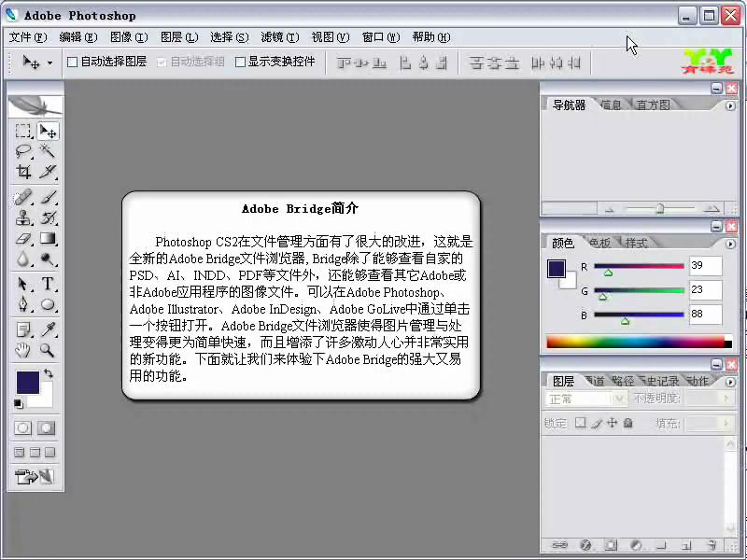Check the 显示变换控件 checkbox
The image size is (747, 560).
pos(241,62)
